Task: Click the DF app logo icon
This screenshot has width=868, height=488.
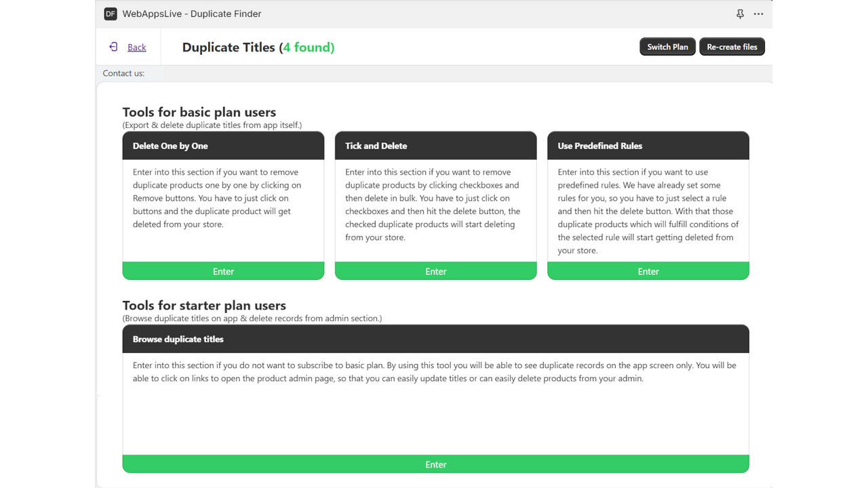Action: pyautogui.click(x=110, y=14)
